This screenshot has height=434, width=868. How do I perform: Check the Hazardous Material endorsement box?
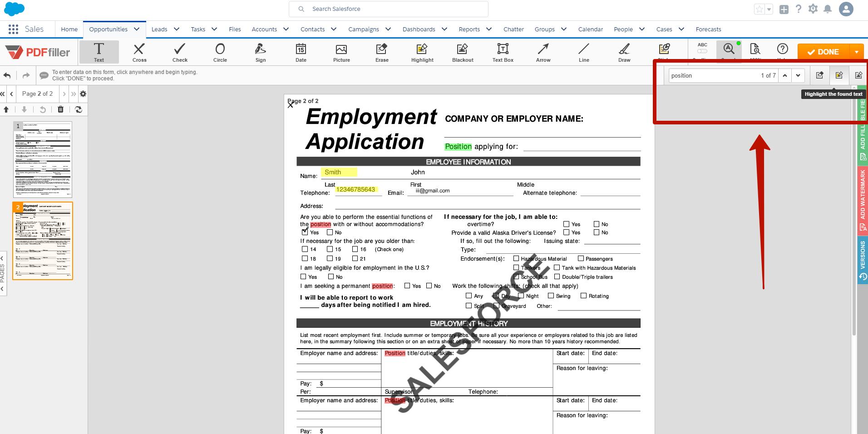[516, 258]
